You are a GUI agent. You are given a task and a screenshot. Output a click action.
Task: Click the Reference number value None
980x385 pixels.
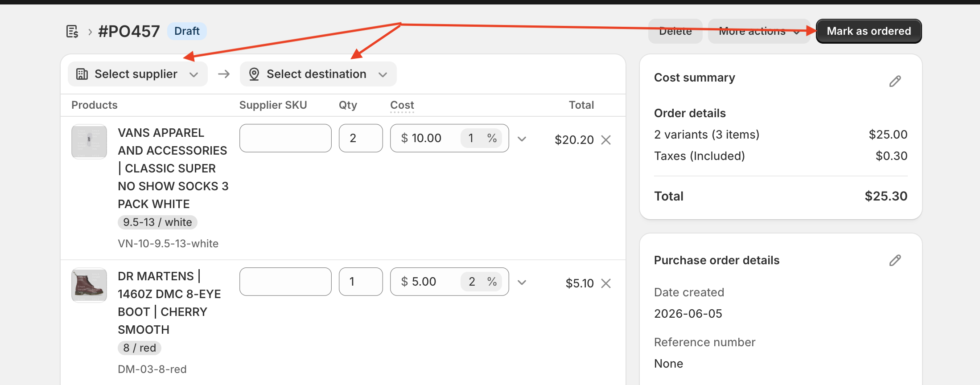(x=668, y=364)
